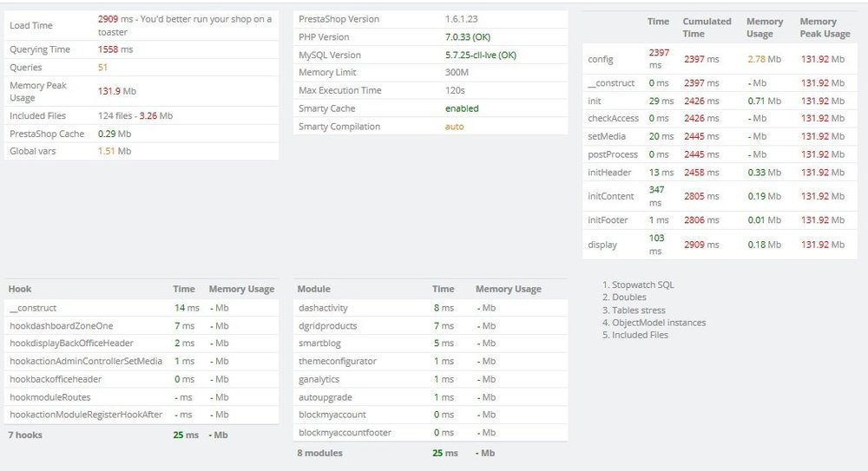
Task: Select the Smarty Cache enabled value
Action: coord(462,108)
